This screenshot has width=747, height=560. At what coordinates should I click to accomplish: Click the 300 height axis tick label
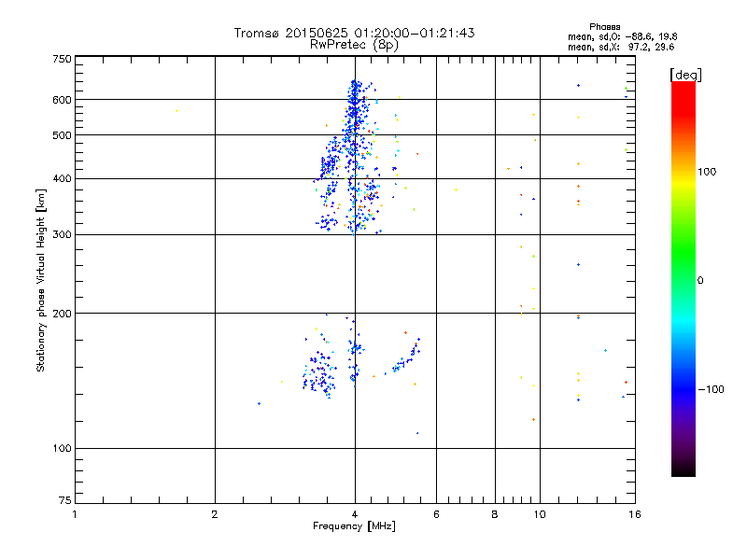pyautogui.click(x=62, y=235)
